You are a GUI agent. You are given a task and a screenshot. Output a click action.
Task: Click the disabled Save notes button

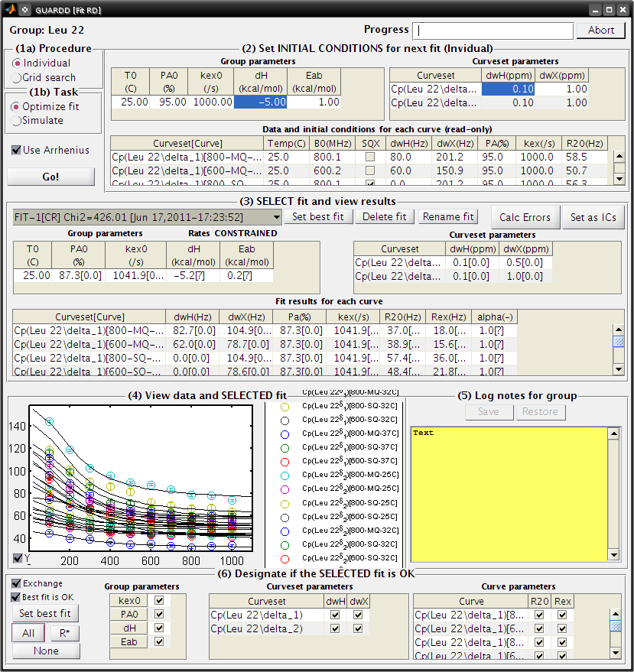coord(489,412)
